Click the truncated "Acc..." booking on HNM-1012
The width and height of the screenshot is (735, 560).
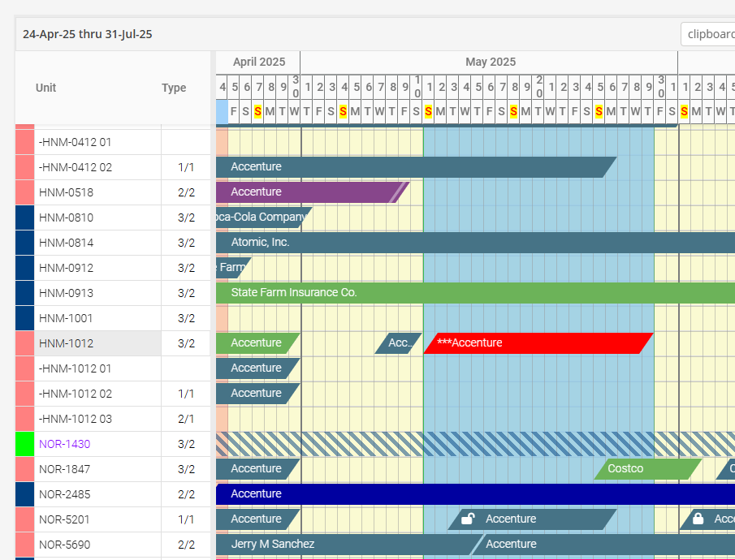(399, 343)
